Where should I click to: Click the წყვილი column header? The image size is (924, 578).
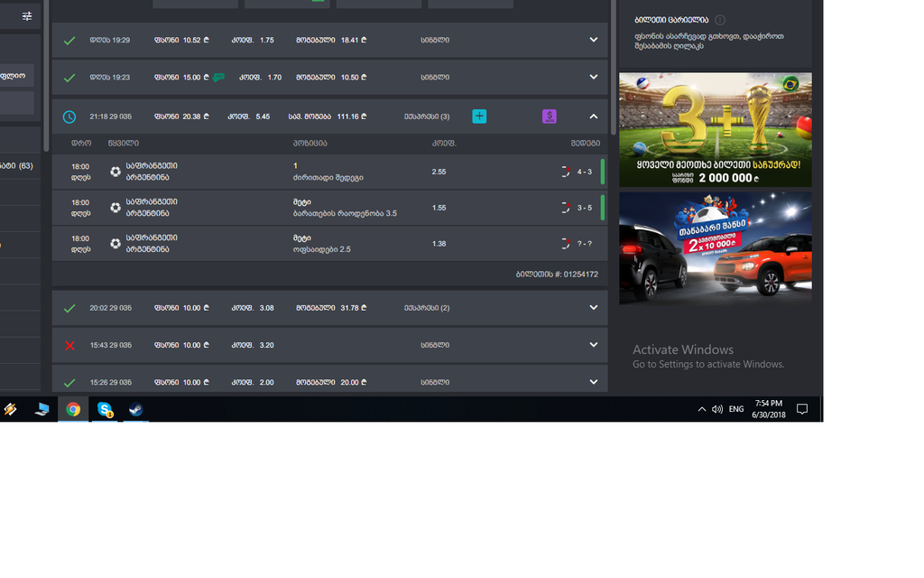click(123, 144)
